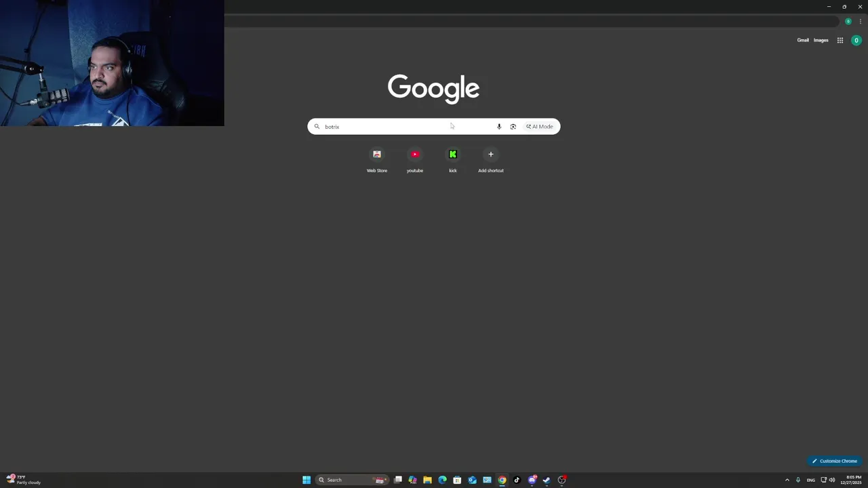Image resolution: width=868 pixels, height=488 pixels.
Task: Open AI Mode in the search bar
Action: click(x=540, y=127)
